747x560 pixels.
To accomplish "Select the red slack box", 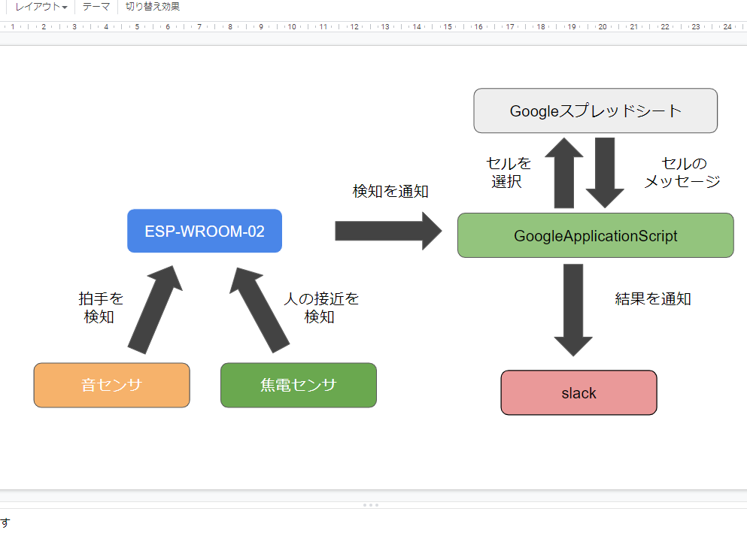I will tap(578, 393).
